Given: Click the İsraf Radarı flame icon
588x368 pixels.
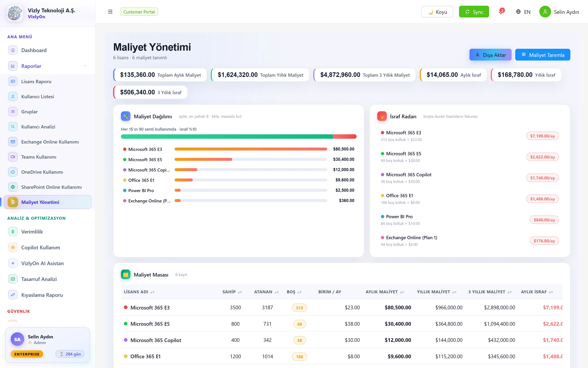Looking at the screenshot, I should point(382,116).
